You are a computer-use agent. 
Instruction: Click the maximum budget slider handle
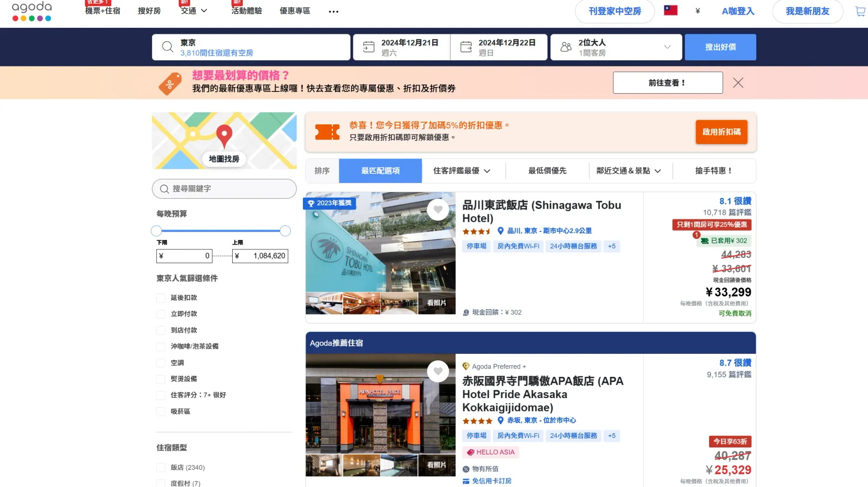pos(285,231)
